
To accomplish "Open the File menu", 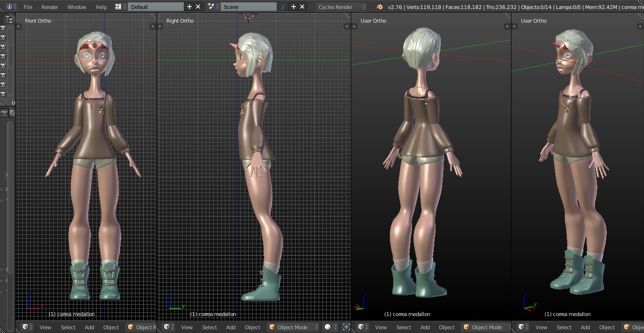I will (28, 7).
